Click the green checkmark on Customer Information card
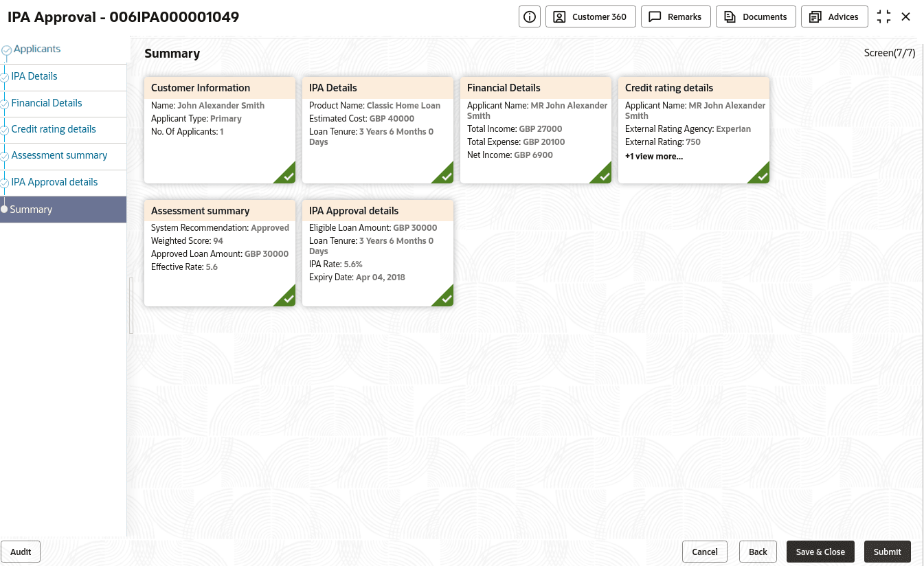The height and width of the screenshot is (566, 924). [x=288, y=176]
